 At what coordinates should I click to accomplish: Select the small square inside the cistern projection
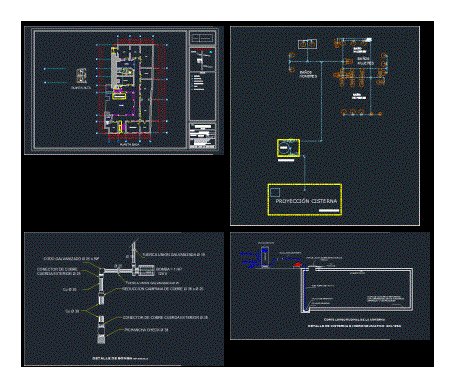pos(275,192)
